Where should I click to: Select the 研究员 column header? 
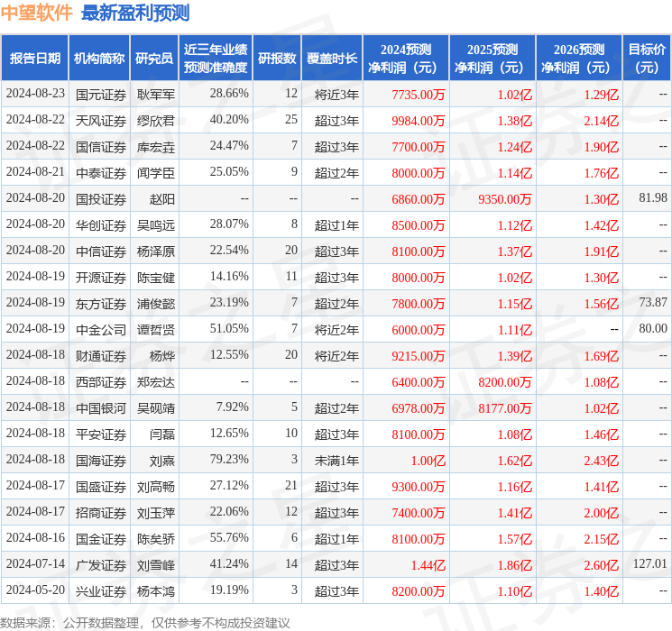pos(154,59)
